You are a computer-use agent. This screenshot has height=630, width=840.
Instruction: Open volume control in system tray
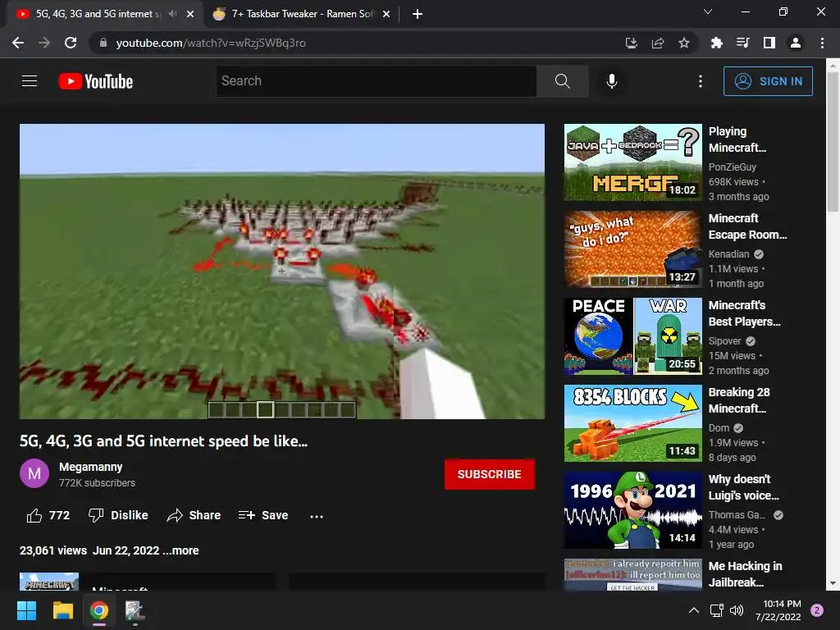737,610
